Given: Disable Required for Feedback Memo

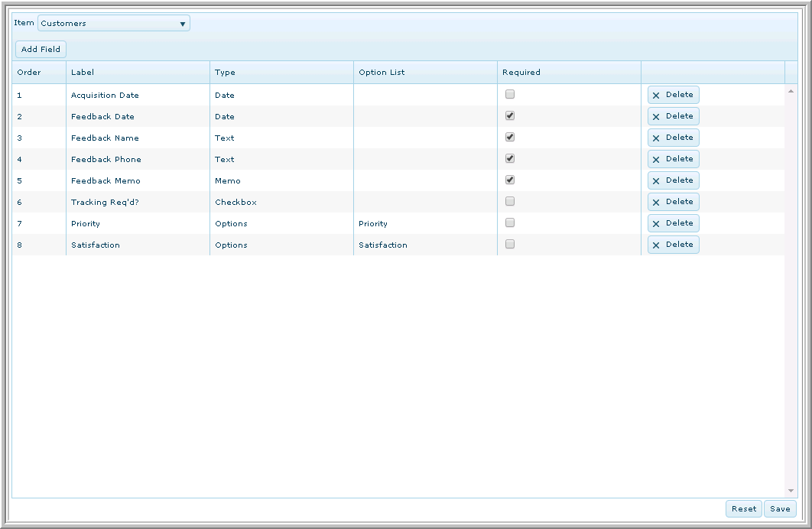Looking at the screenshot, I should 510,180.
